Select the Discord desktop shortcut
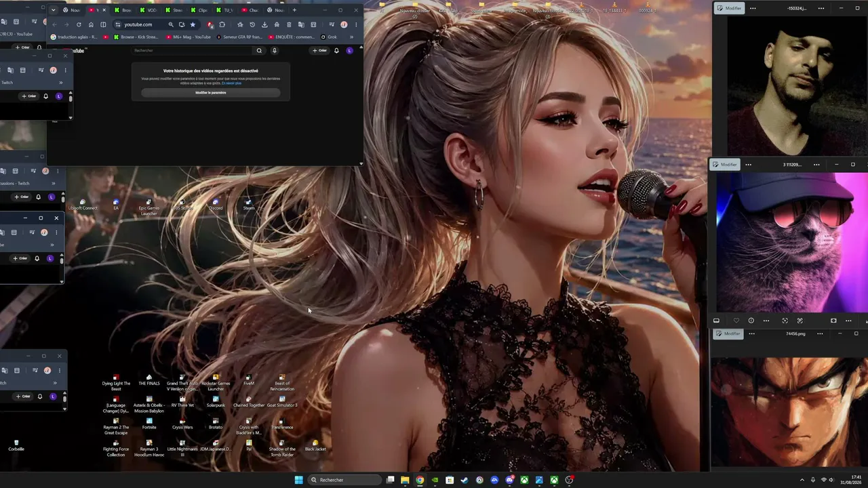Screen dimensions: 868x488 pyautogui.click(x=216, y=205)
